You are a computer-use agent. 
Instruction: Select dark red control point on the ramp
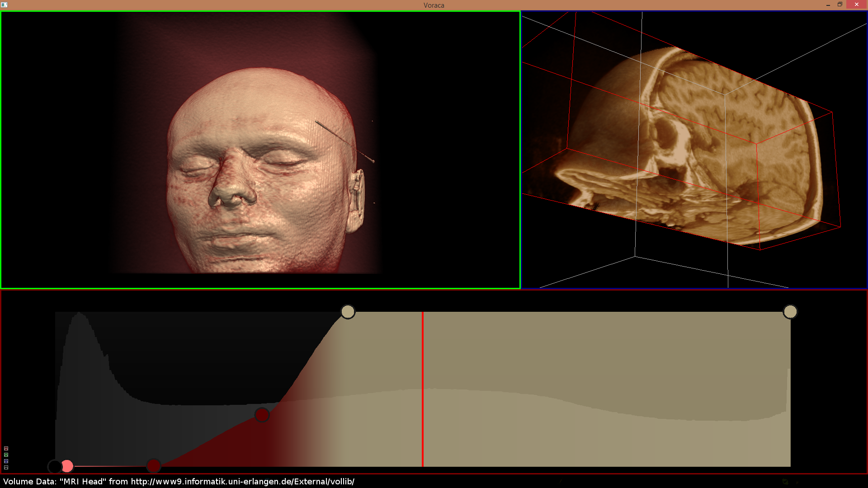coord(262,414)
